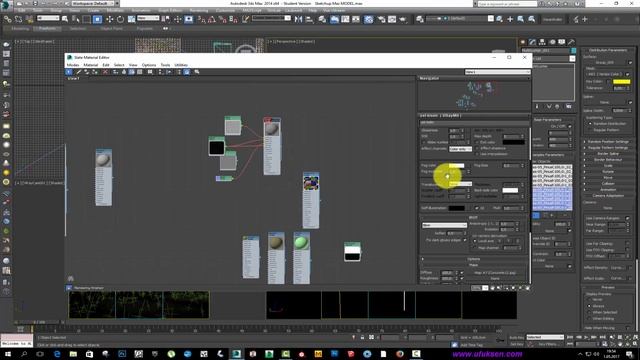Image resolution: width=640 pixels, height=360 pixels.
Task: Toggle the Angle Snap button
Action: [212, 19]
